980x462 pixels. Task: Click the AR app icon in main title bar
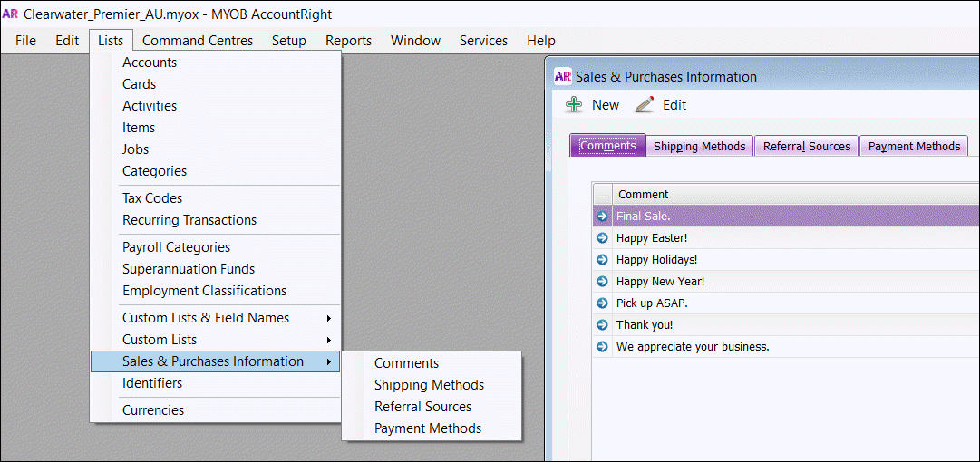coord(10,14)
